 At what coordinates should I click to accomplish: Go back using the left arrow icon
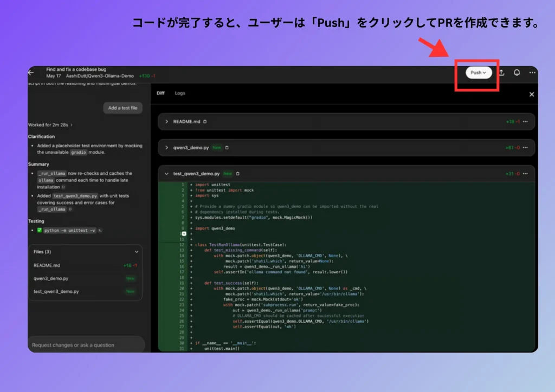(31, 73)
